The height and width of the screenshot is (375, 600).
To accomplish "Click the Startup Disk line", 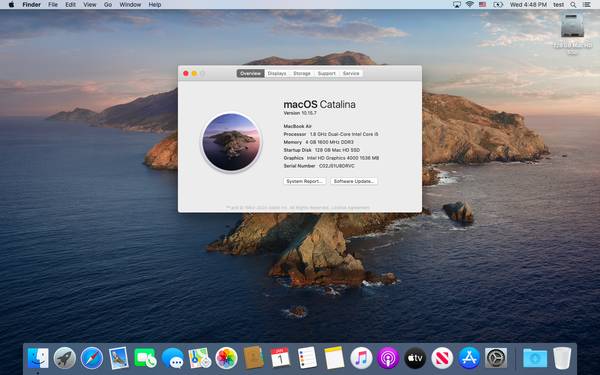I will tap(321, 150).
